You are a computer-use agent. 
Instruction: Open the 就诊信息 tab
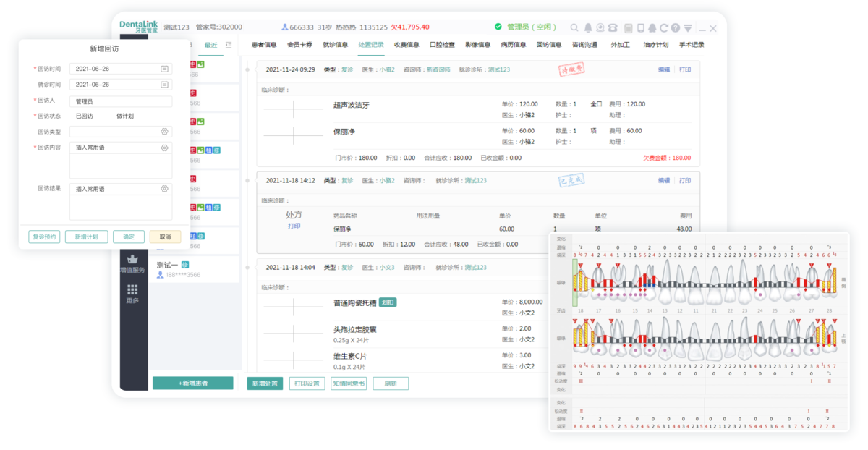coord(335,45)
